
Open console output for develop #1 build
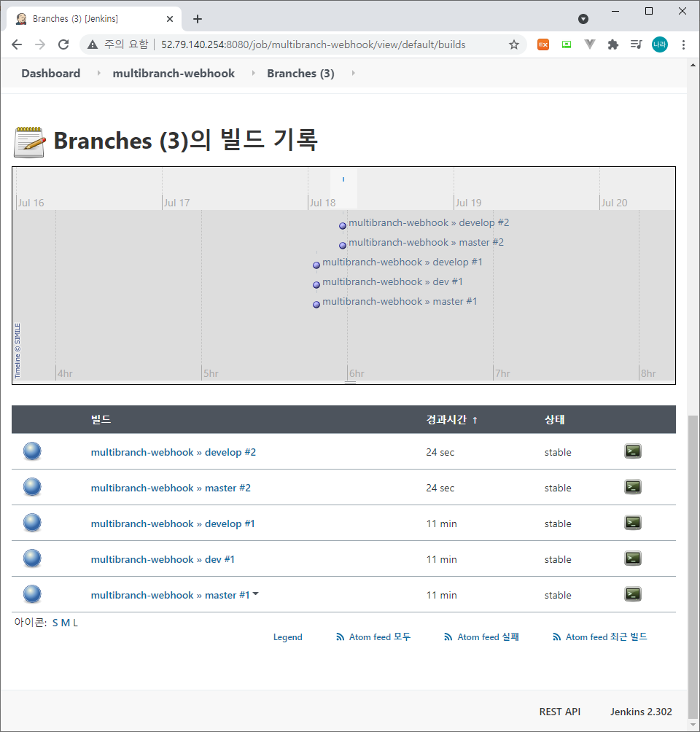coord(633,523)
